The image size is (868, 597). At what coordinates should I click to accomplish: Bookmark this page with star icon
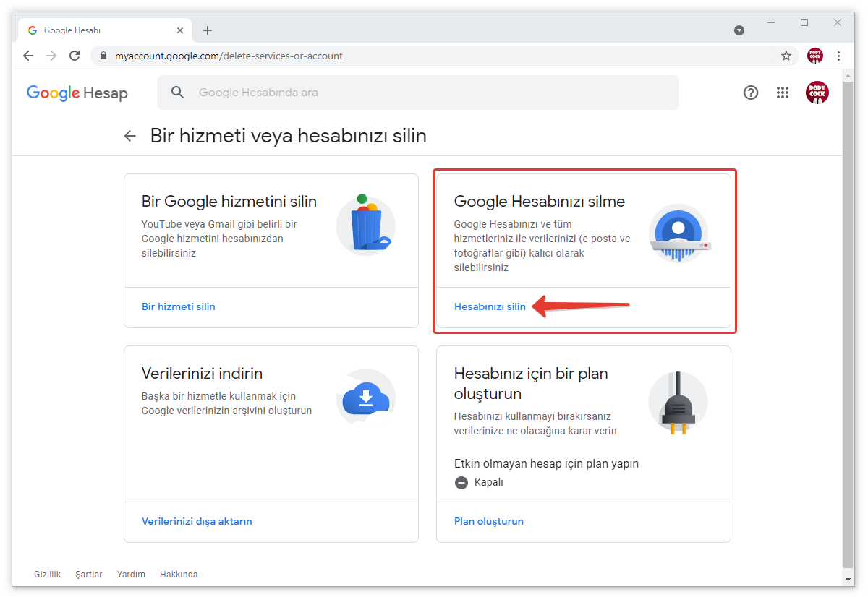[786, 56]
